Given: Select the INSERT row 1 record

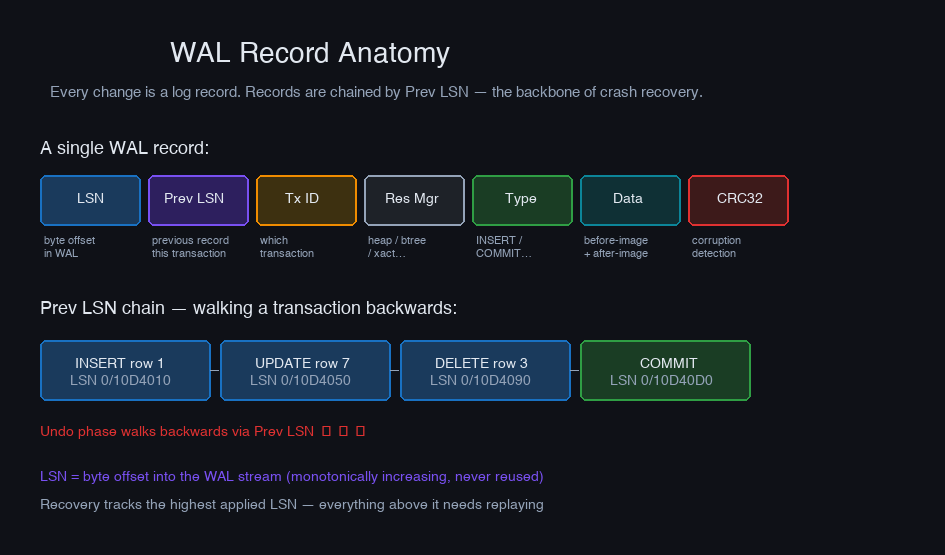Looking at the screenshot, I should [x=125, y=371].
